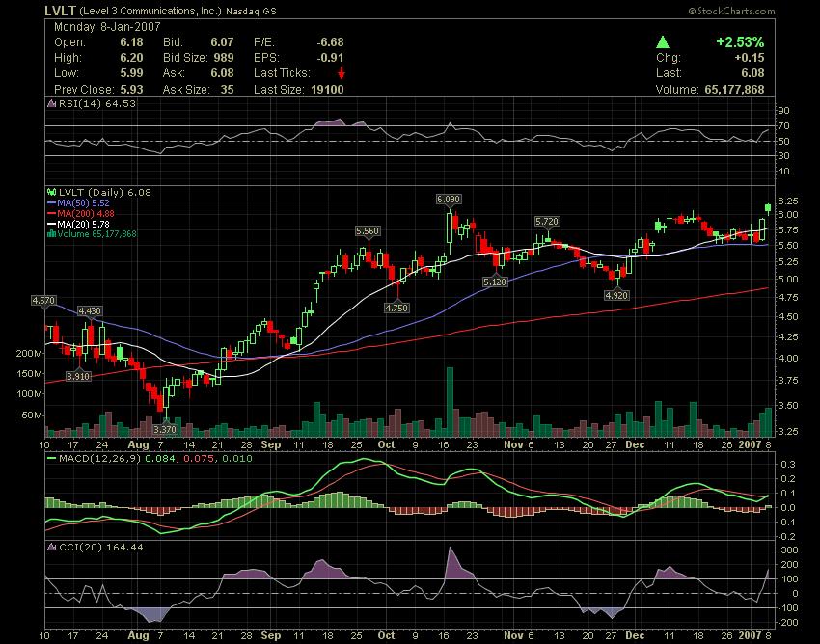The image size is (820, 644).
Task: Click the red down arrow beside Last Ticks
Action: 341,73
